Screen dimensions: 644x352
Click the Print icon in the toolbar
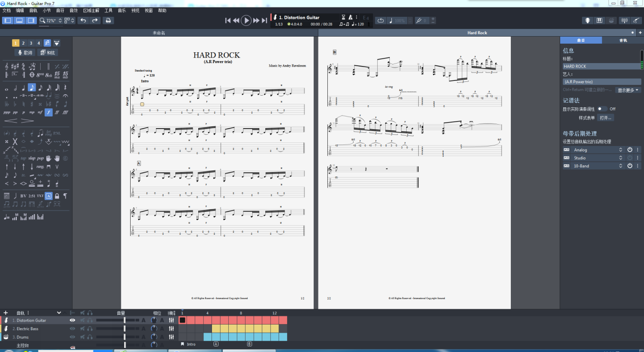point(108,20)
